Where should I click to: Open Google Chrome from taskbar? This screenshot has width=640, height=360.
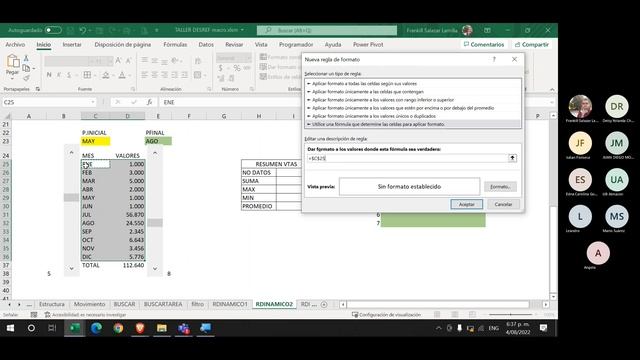click(118, 328)
